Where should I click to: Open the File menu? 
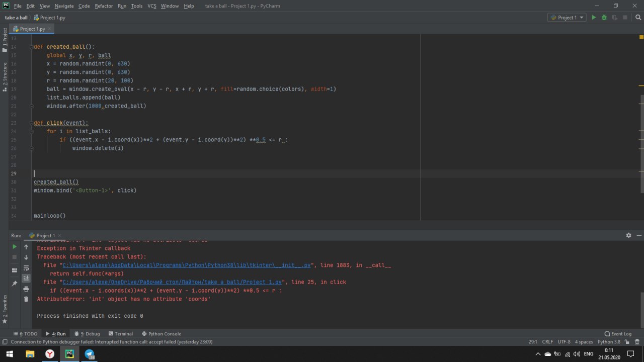(x=18, y=6)
